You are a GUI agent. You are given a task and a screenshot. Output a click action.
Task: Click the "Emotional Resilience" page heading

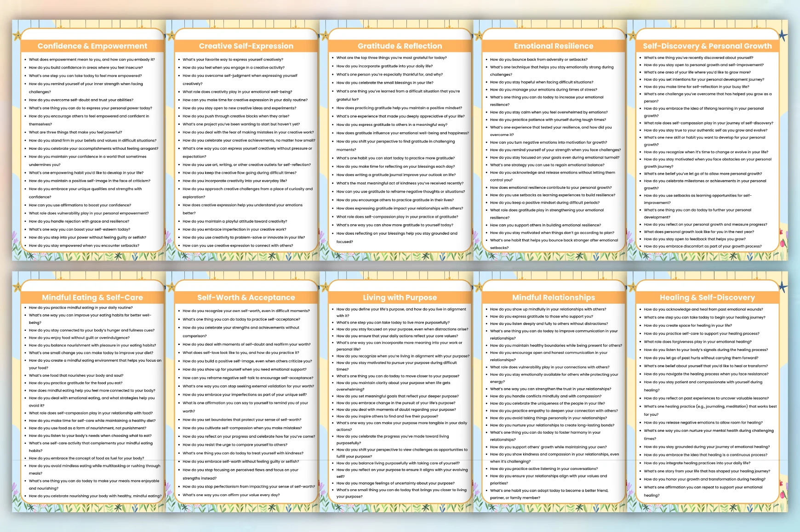click(x=554, y=46)
